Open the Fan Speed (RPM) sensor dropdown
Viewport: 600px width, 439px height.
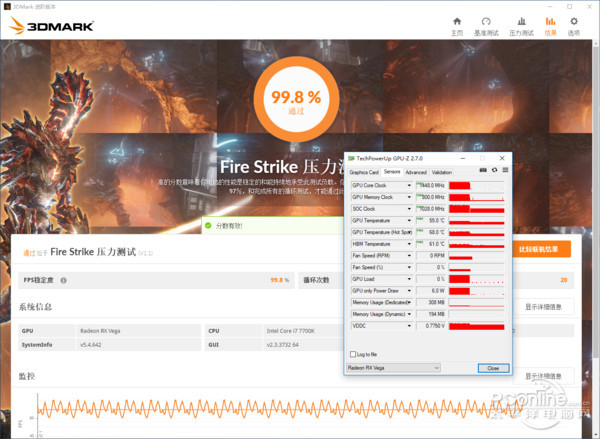point(409,256)
